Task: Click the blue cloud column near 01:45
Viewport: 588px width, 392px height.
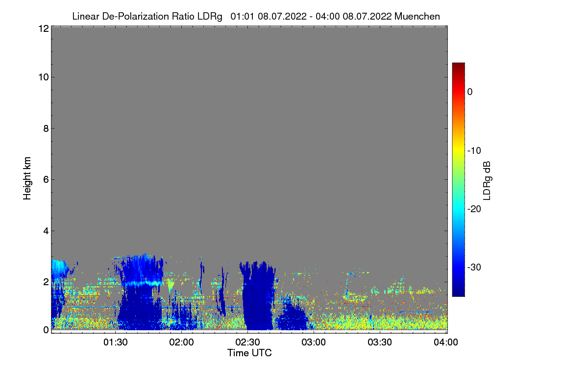Action: tap(140, 293)
